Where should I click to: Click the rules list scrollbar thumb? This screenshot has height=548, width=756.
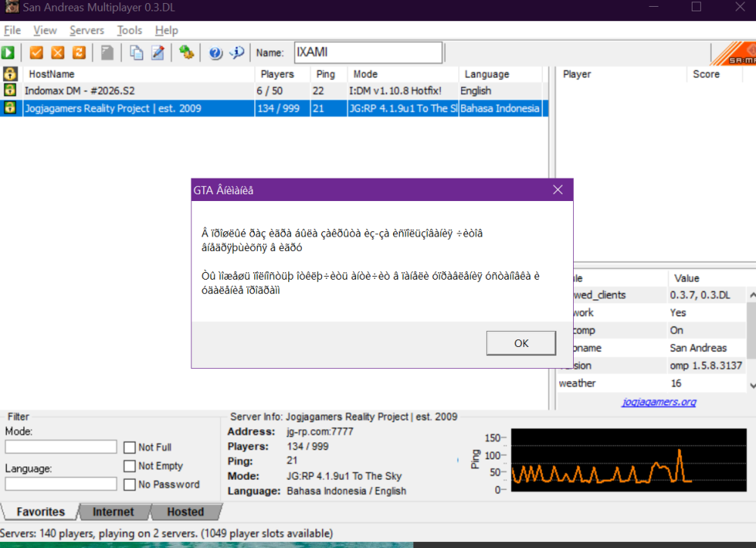751,330
